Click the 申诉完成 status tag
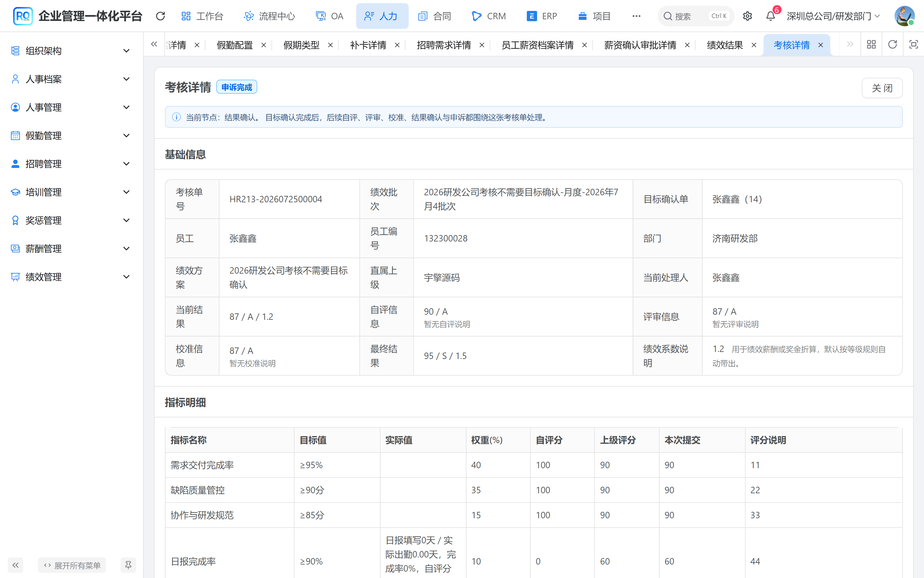 coord(237,87)
